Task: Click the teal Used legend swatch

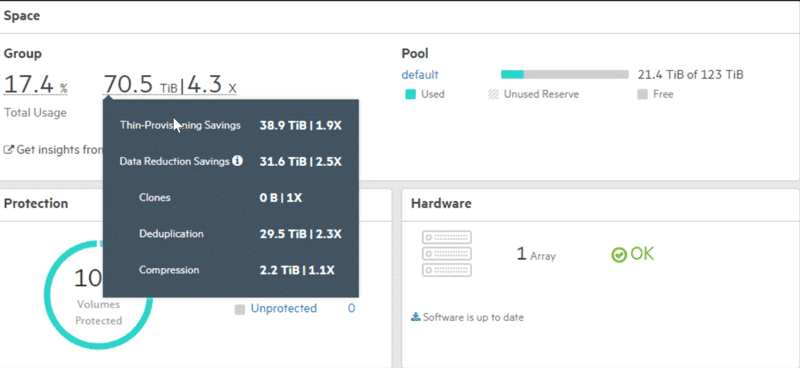Action: click(410, 94)
